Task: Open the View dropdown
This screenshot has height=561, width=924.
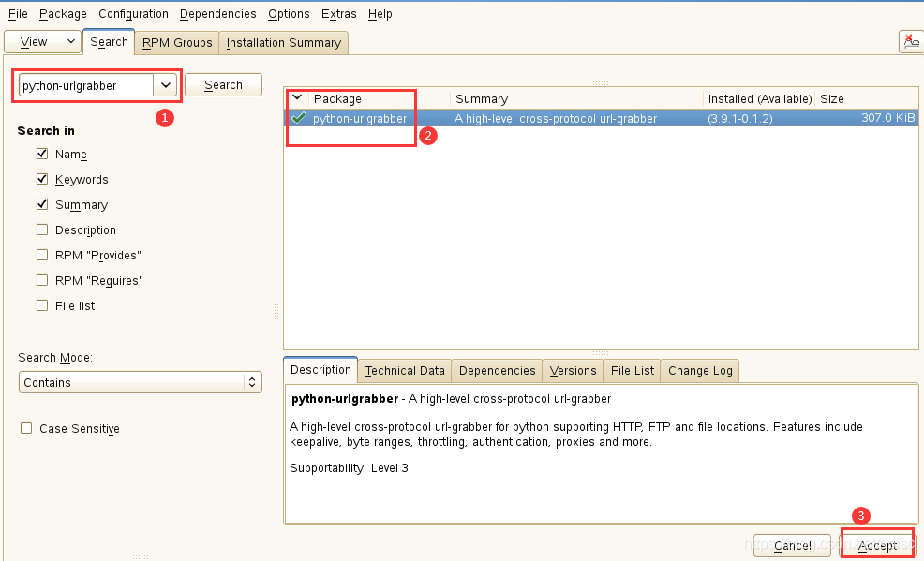Action: point(42,42)
